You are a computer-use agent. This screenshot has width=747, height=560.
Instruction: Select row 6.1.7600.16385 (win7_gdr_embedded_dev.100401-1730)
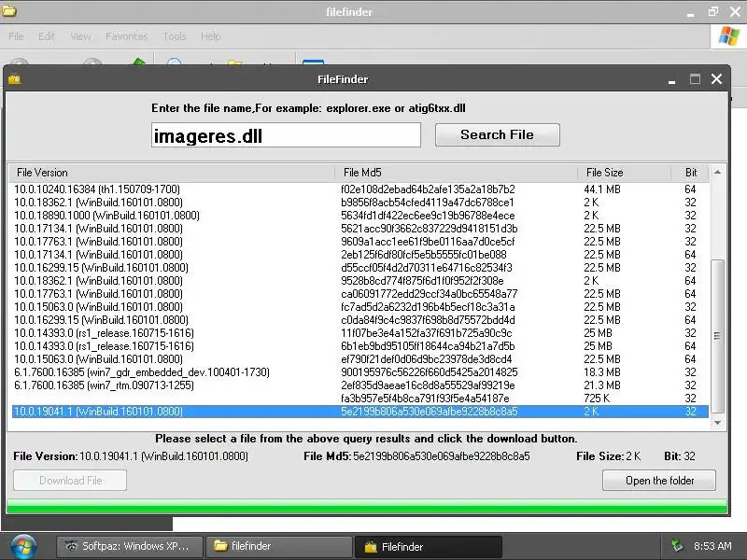click(x=359, y=372)
